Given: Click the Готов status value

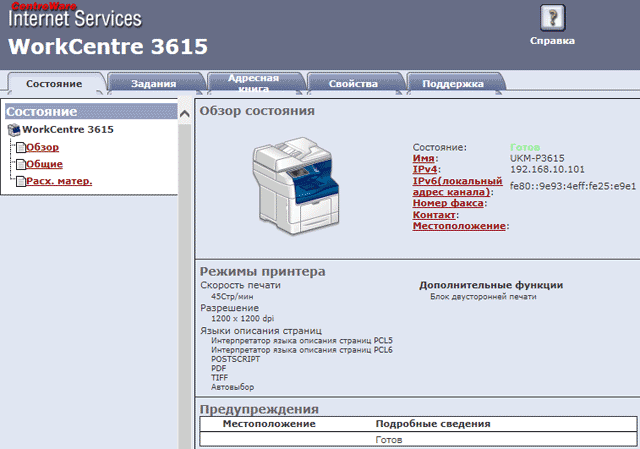Looking at the screenshot, I should tap(525, 147).
